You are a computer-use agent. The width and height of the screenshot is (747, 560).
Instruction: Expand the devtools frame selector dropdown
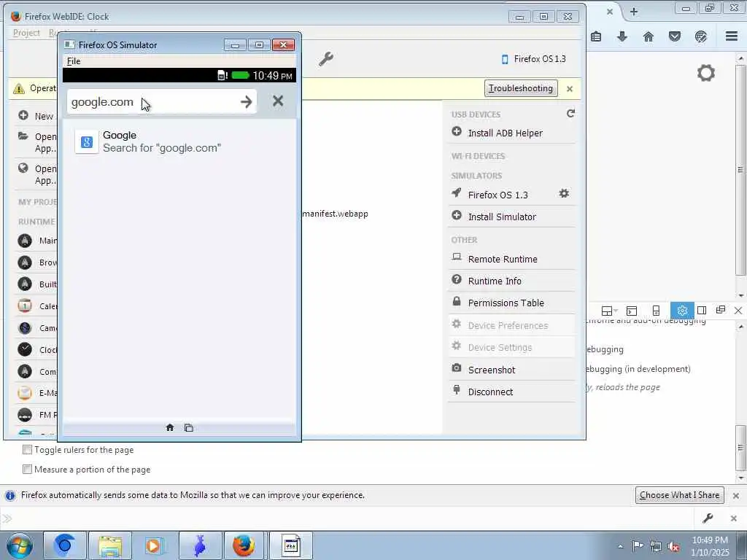[609, 311]
